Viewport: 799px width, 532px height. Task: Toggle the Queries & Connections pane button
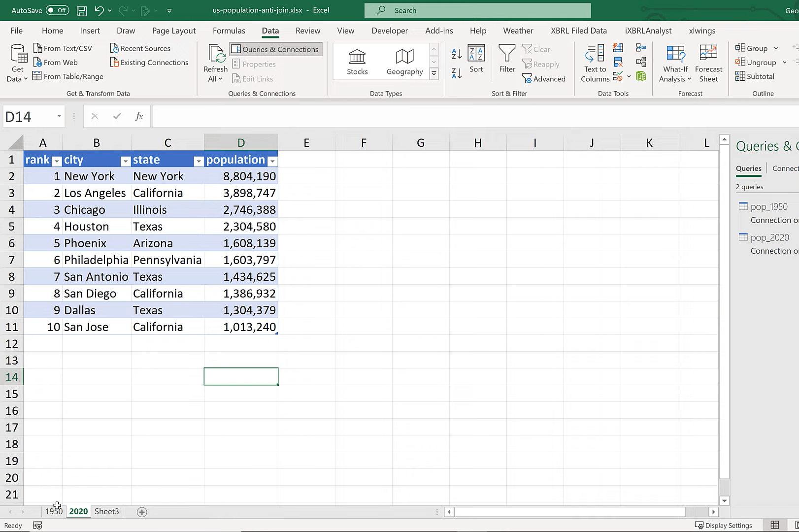(276, 49)
